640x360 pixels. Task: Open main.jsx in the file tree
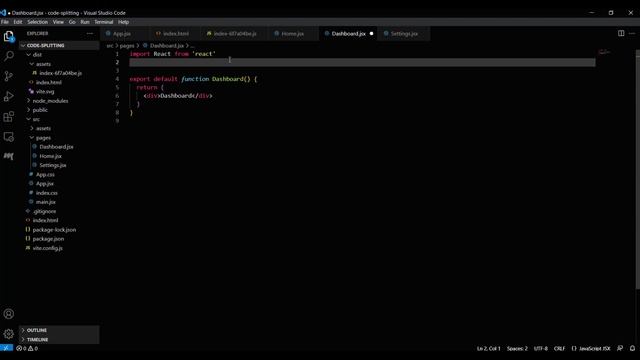46,202
